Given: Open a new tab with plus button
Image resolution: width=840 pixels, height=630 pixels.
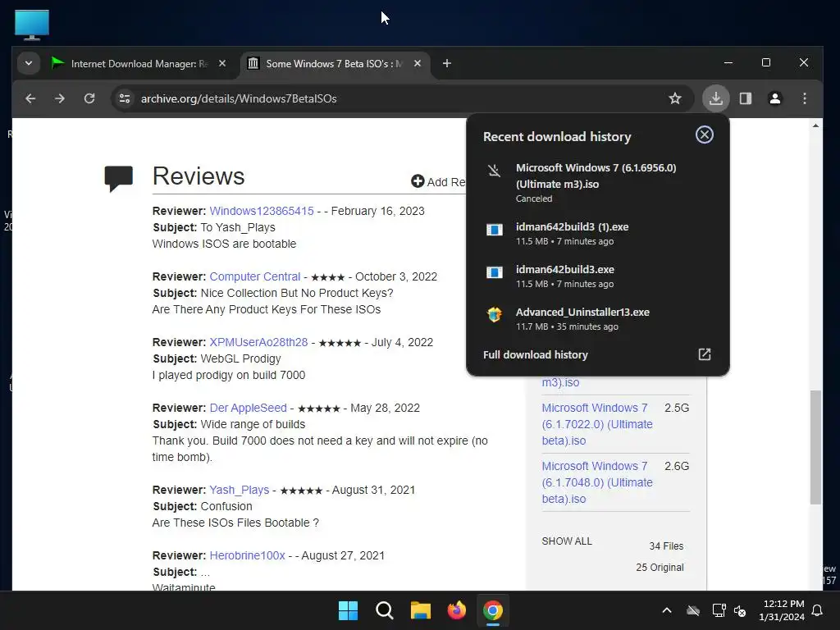Looking at the screenshot, I should click(x=447, y=63).
